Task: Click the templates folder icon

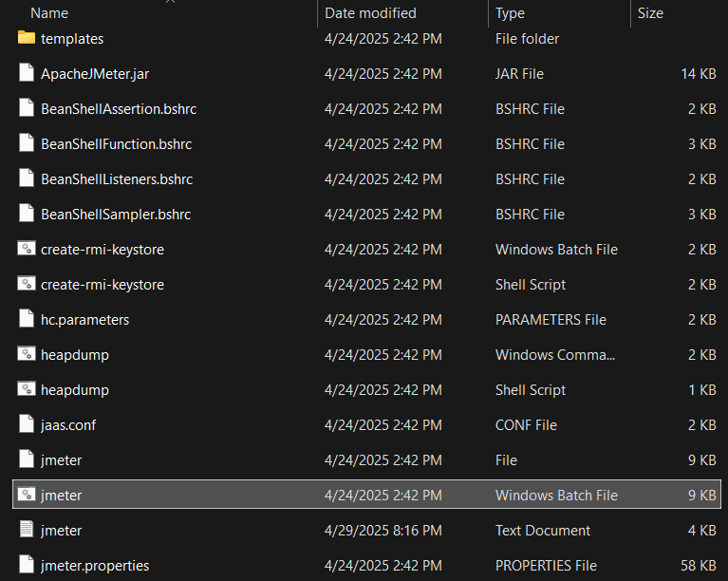Action: pyautogui.click(x=27, y=38)
